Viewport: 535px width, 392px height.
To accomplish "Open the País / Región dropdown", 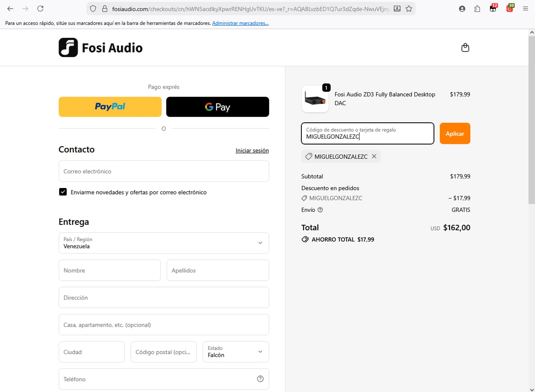I will click(164, 243).
